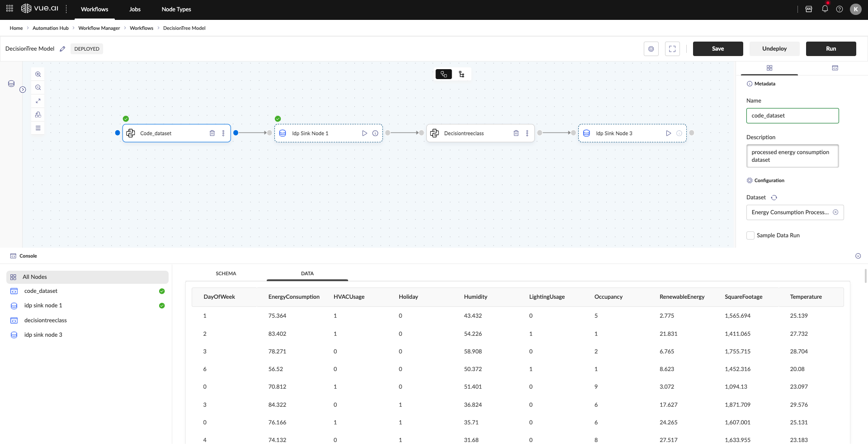This screenshot has width=868, height=447.
Task: Open the Energy Consumption dataset dropdown
Action: 789,212
